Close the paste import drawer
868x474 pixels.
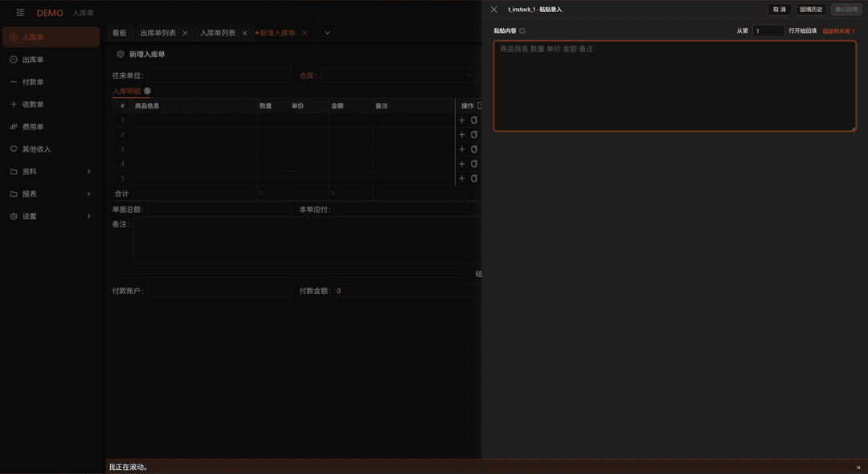[x=494, y=10]
